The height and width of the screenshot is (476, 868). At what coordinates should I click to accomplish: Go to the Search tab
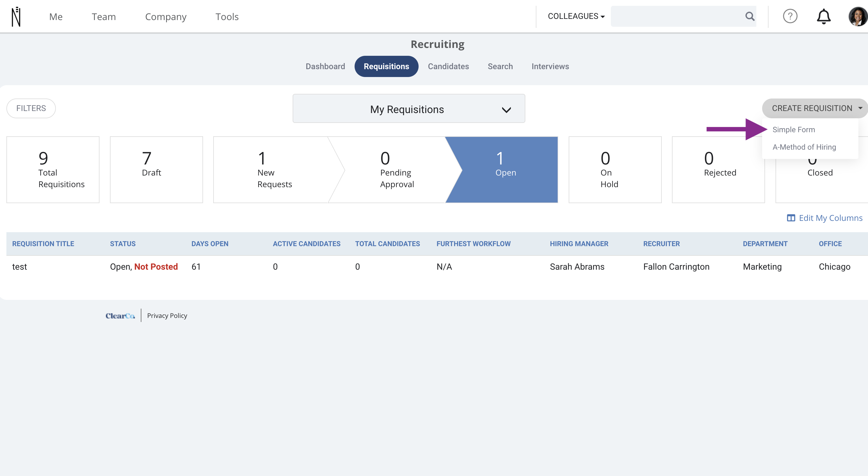pos(500,66)
